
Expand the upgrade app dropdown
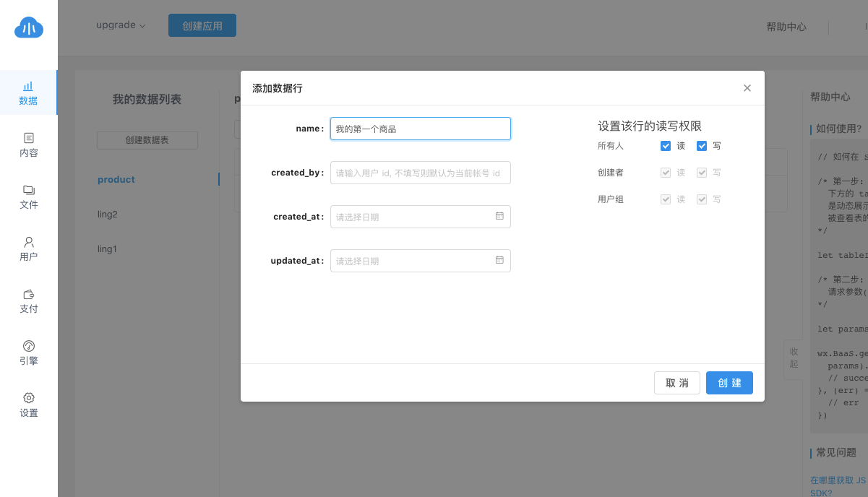(121, 25)
